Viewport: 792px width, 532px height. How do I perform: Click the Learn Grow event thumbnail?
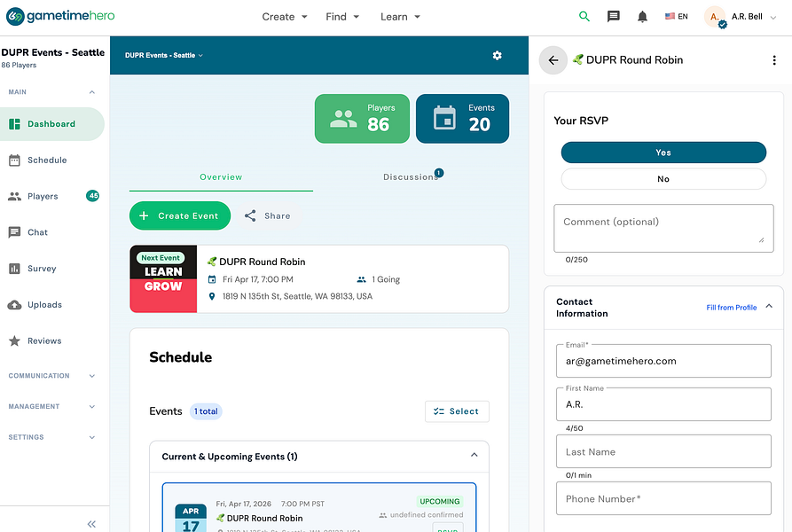[x=163, y=279]
